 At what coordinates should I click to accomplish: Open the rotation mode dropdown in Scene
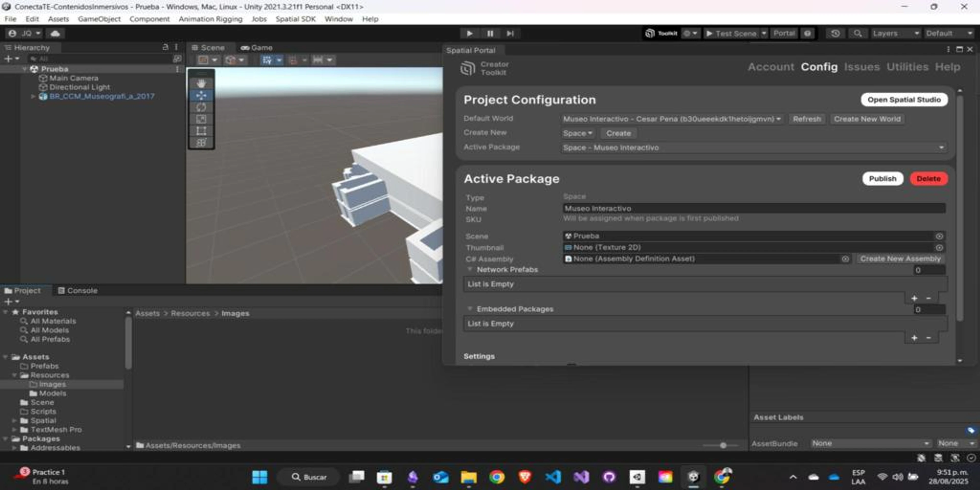(x=235, y=60)
